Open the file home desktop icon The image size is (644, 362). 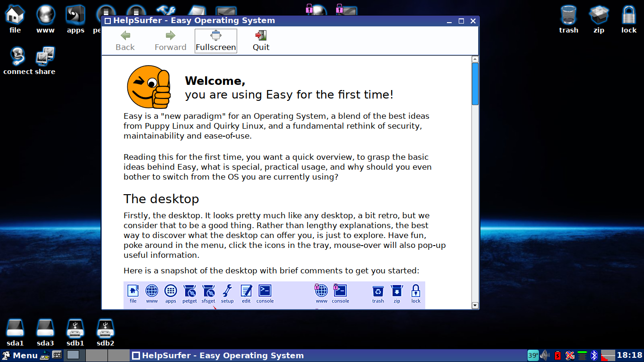click(x=15, y=19)
